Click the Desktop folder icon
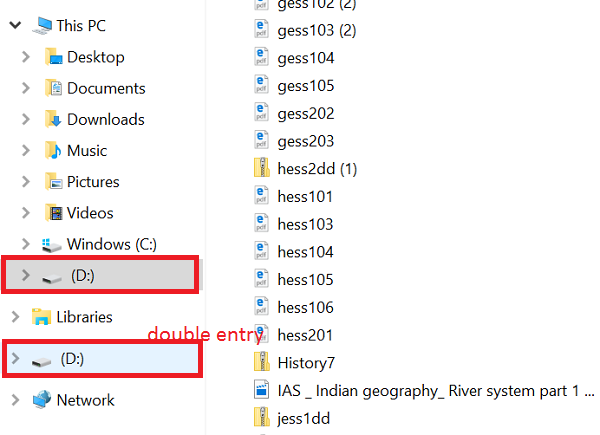The image size is (600, 435). point(53,57)
